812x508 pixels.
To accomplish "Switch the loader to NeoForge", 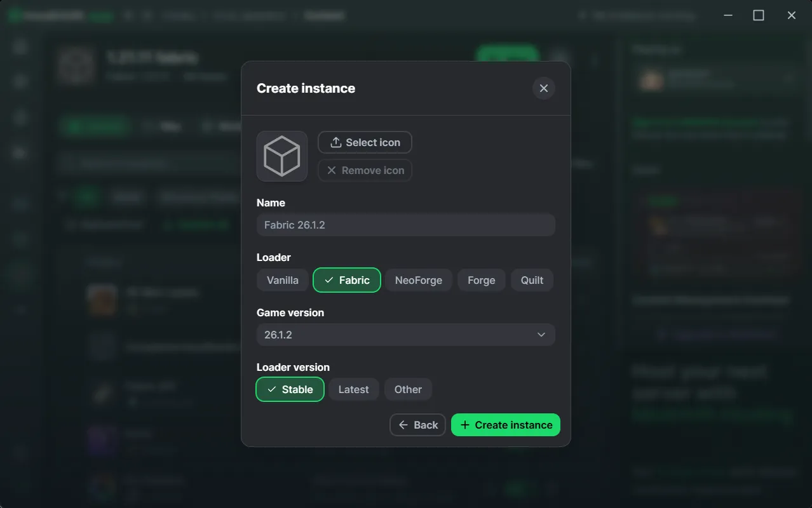I will [418, 280].
